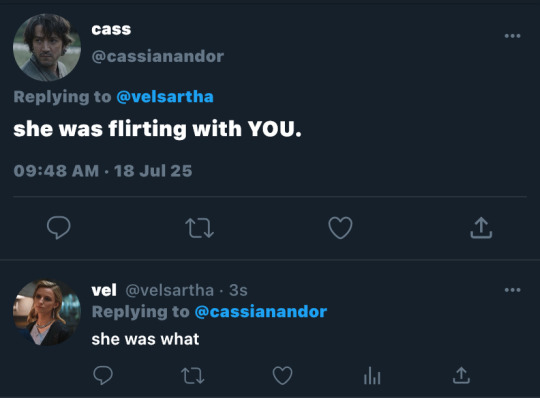Image resolution: width=540 pixels, height=398 pixels.
Task: View analytics for vel's reply
Action: [x=372, y=375]
